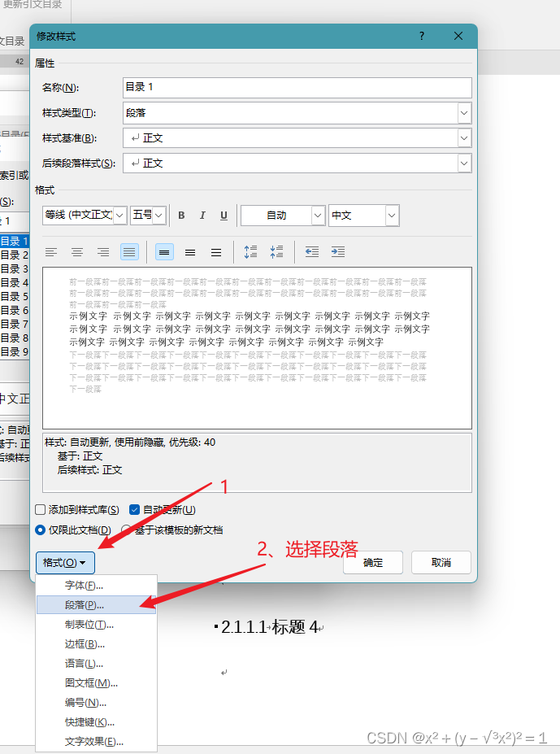The height and width of the screenshot is (754, 560).
Task: Select 仅限此文档 radio option
Action: click(41, 530)
